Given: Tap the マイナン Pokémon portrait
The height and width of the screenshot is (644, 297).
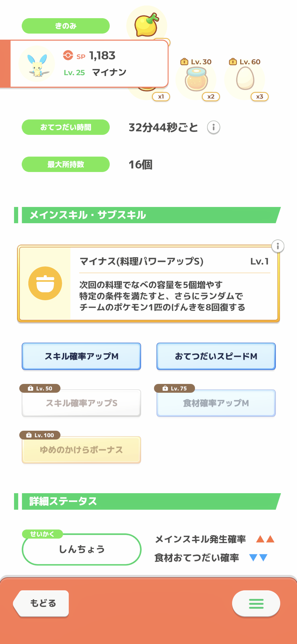Looking at the screenshot, I should pos(37,64).
